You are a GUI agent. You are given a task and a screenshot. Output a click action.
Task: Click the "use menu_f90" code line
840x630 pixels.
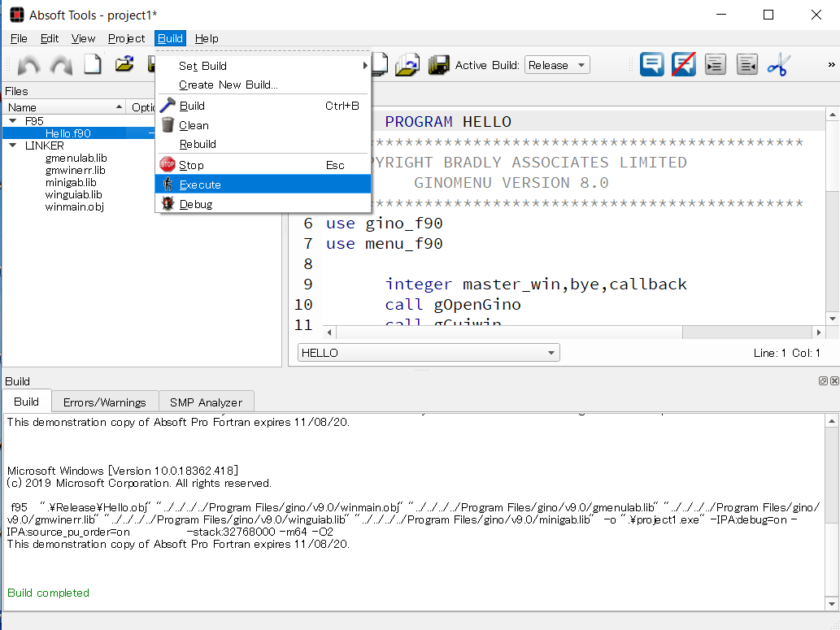pyautogui.click(x=384, y=244)
